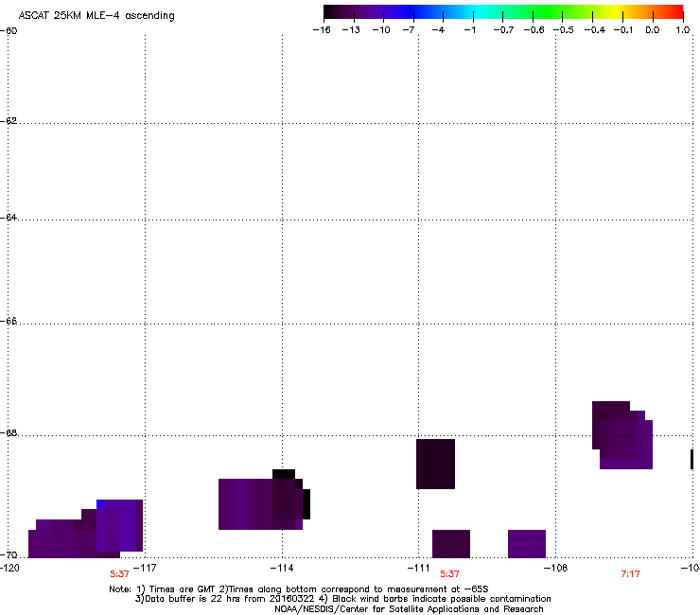
Task: Click the '-0.1' color scale label
Action: point(623,30)
